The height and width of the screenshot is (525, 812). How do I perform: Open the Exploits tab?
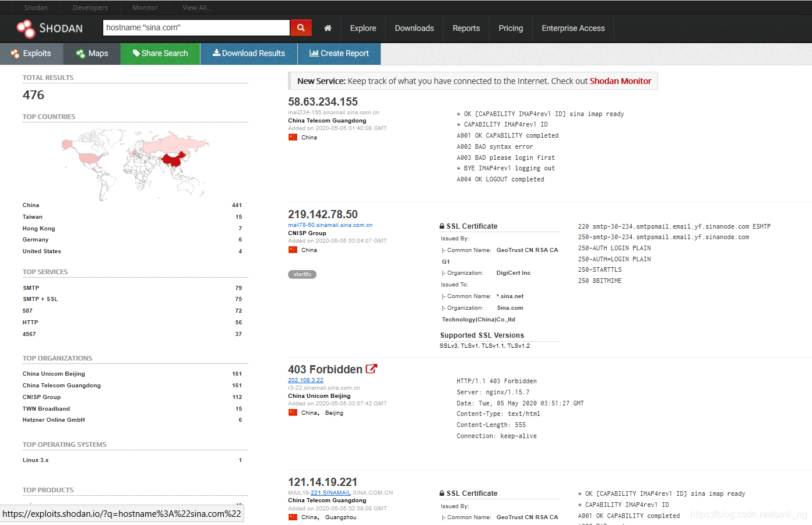click(31, 53)
